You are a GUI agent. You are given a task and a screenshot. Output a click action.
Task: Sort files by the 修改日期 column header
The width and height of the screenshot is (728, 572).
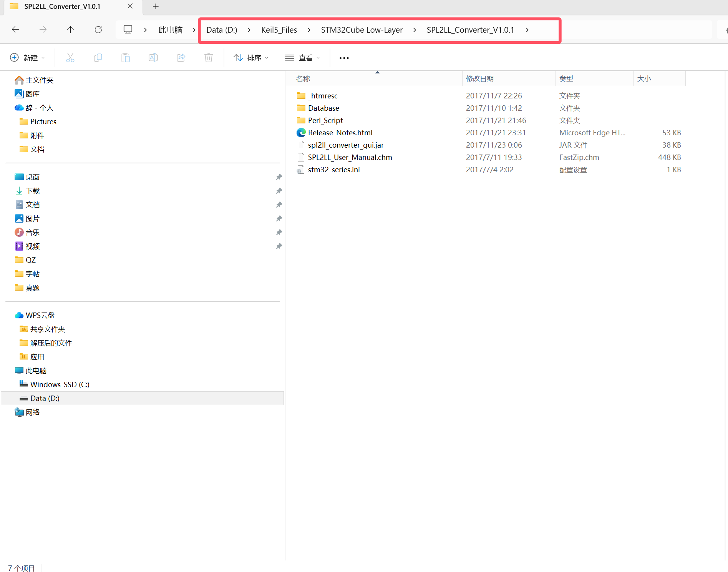click(479, 78)
